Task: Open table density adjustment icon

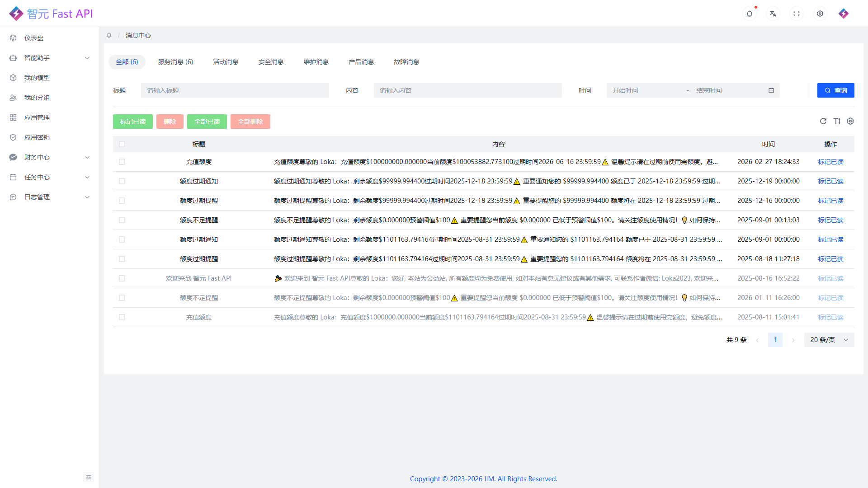Action: pyautogui.click(x=837, y=121)
